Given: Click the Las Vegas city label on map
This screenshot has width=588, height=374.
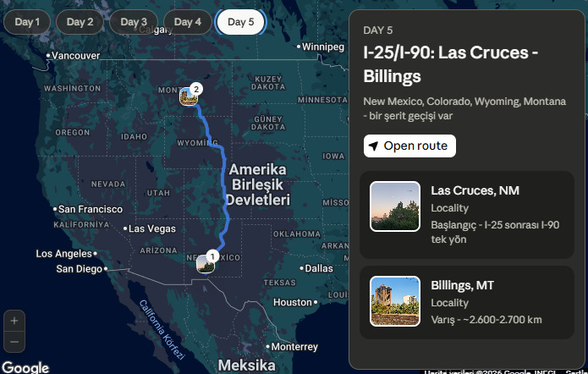Looking at the screenshot, I should [152, 228].
